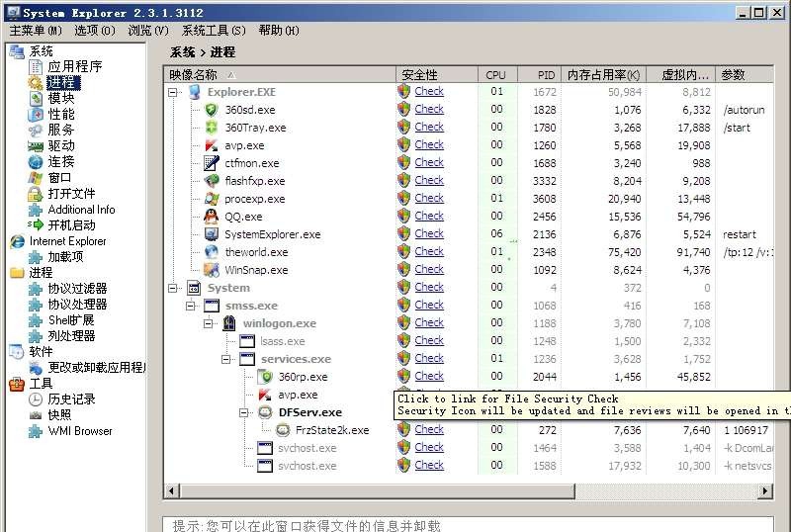Click the QQ.exe penguin icon

pos(211,217)
